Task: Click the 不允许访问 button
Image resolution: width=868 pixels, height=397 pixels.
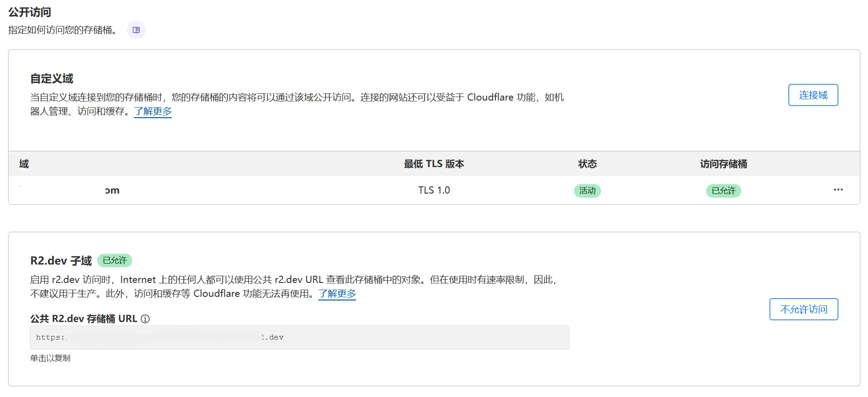Action: click(803, 309)
